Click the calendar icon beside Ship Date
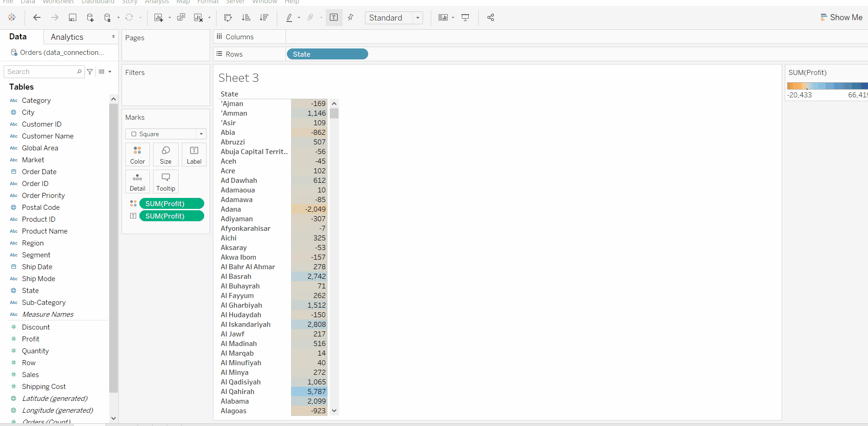 pyautogui.click(x=14, y=267)
